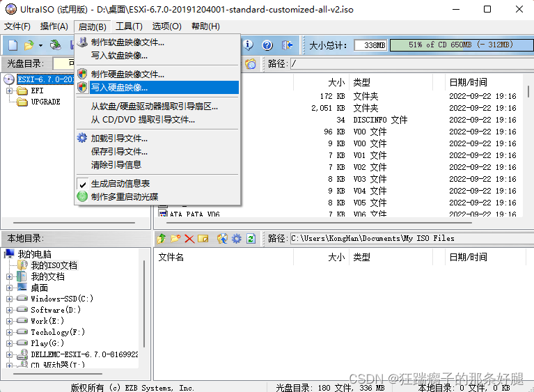Screen dimensions: 534x392
Task: Select 从软盘/硬盘驱动器提取引导扇区... entry
Action: 157,107
